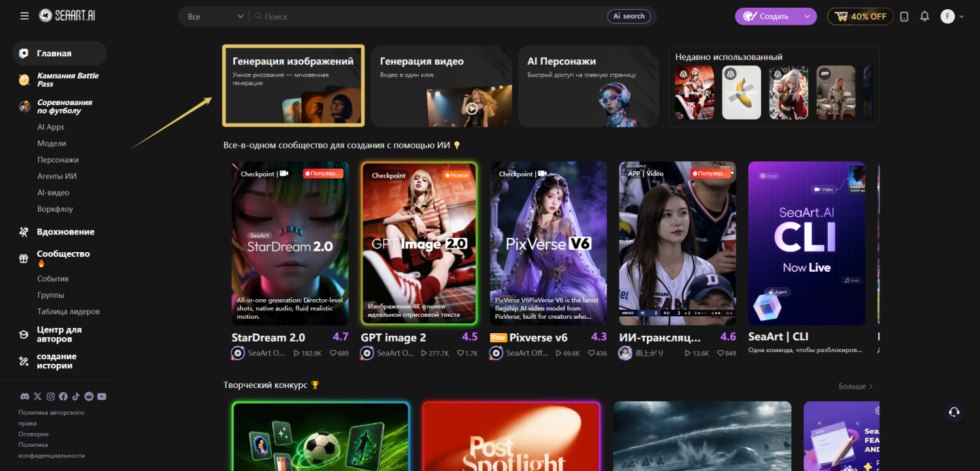The image size is (980, 471).
Task: Open Политика конфиденциальности link
Action: tap(52, 450)
